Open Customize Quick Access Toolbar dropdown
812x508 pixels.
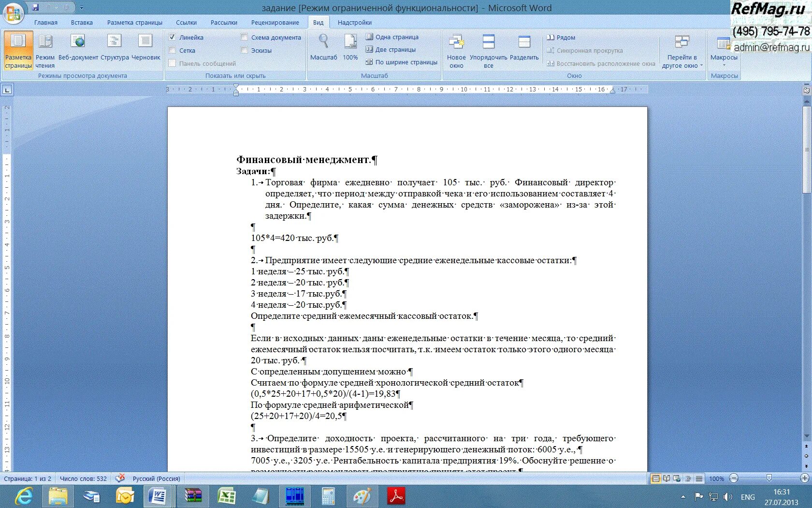[82, 8]
